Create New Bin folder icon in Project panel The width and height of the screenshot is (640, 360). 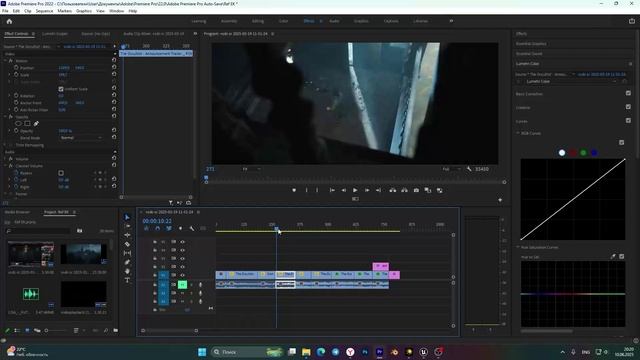click(116, 330)
